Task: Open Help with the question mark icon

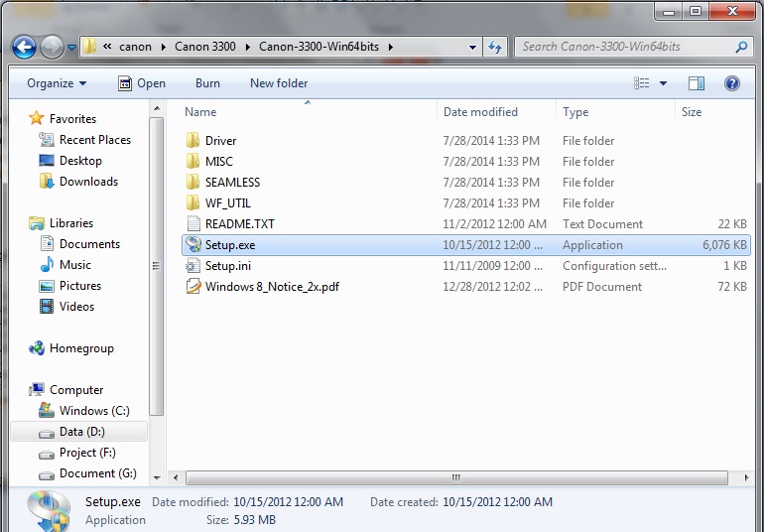Action: tap(732, 83)
